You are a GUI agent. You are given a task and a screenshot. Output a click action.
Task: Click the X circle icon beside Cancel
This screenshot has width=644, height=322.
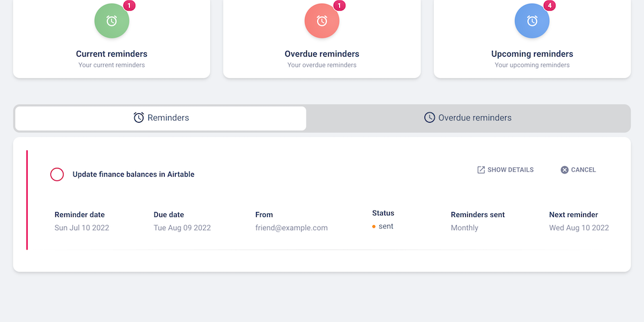coord(565,170)
